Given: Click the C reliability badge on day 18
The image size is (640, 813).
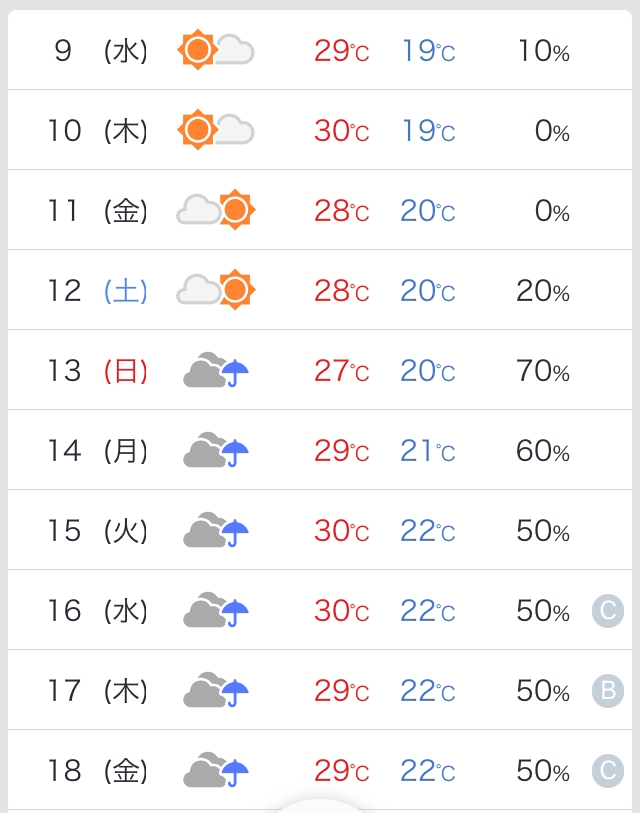Looking at the screenshot, I should point(606,770).
